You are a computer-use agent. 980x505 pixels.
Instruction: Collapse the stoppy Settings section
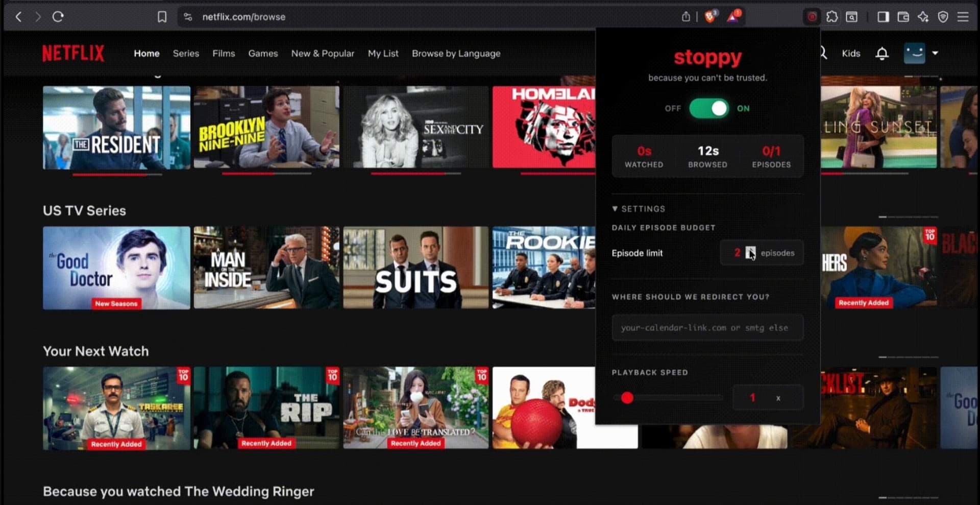(639, 209)
